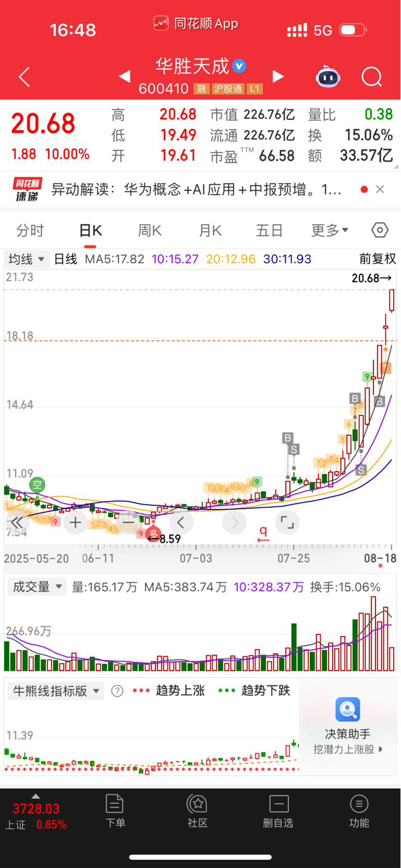Viewport: 401px width, 868px height.
Task: Expand the 上证 index ticker arrow
Action: click(35, 796)
